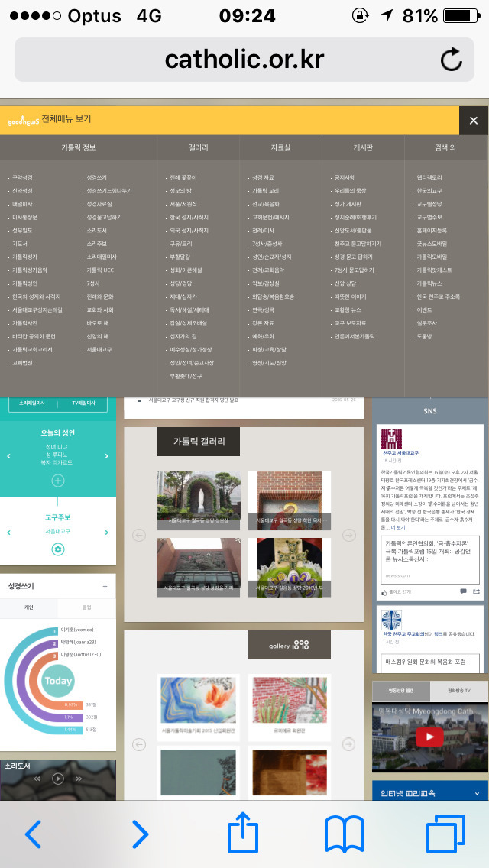Click the goodnews logo in the yellow bar
The image size is (489, 868).
pyautogui.click(x=23, y=121)
